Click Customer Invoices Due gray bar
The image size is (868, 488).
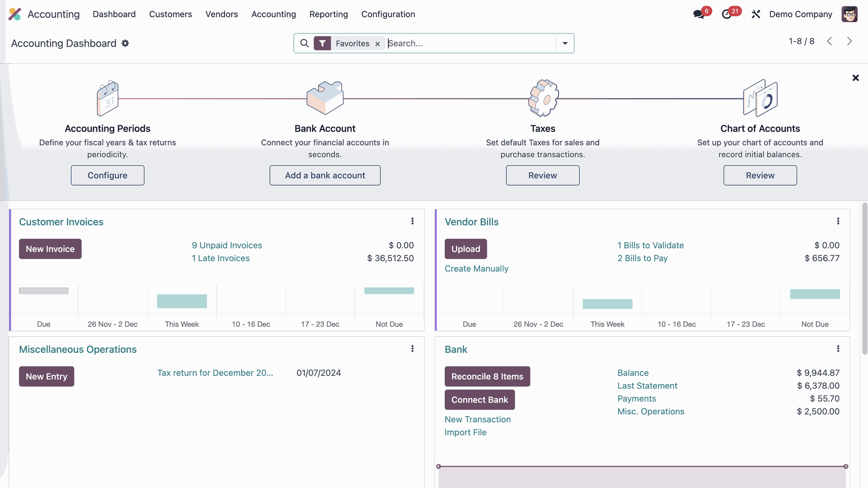[44, 291]
